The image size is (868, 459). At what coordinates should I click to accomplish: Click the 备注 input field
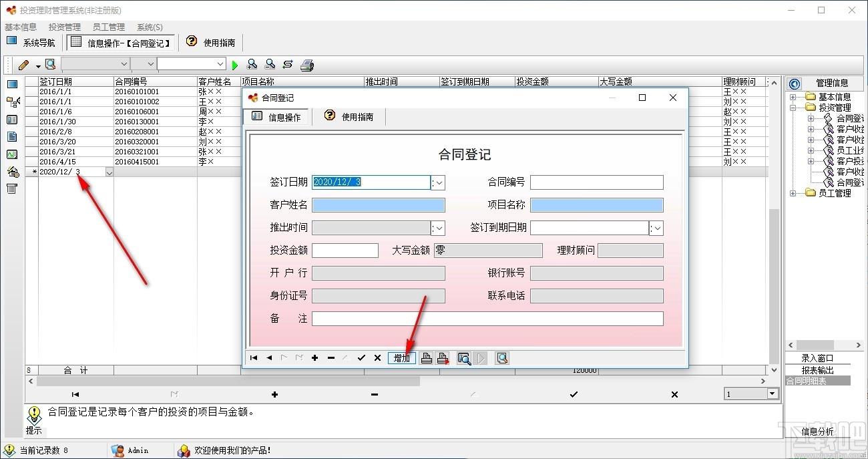pos(488,319)
